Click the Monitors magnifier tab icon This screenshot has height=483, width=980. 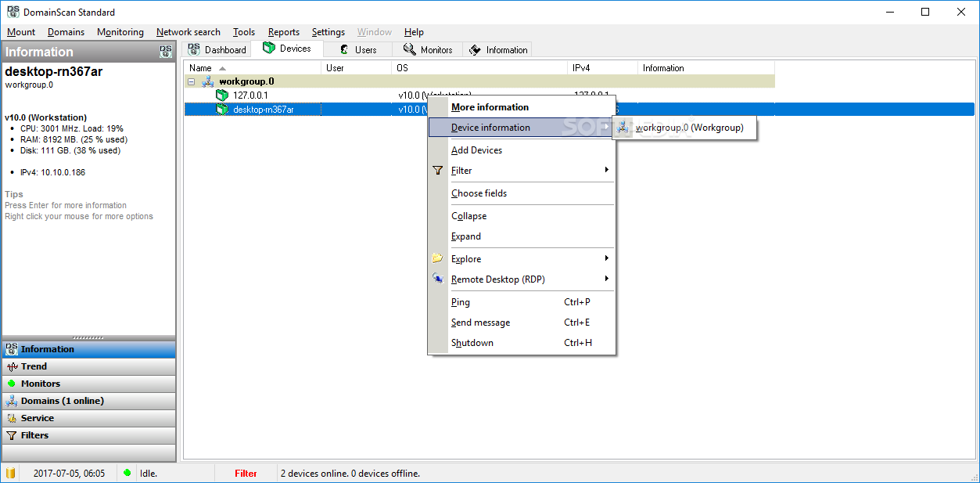409,49
